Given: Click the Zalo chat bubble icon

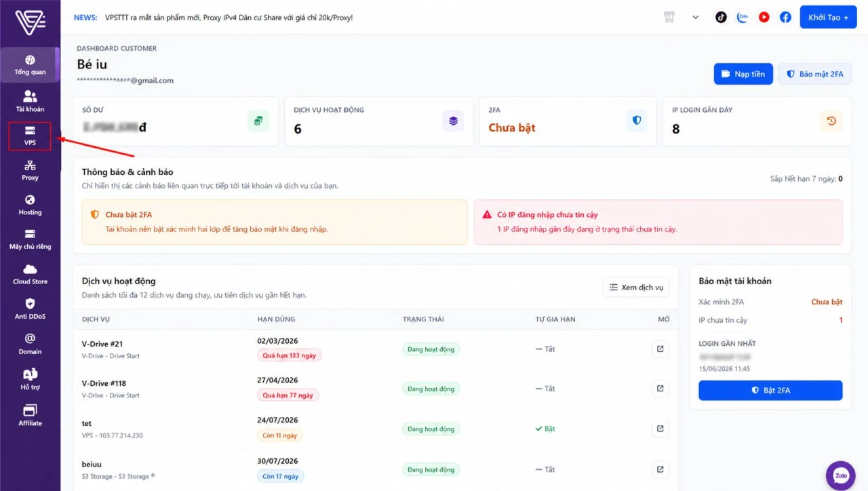Looking at the screenshot, I should click(x=841, y=475).
